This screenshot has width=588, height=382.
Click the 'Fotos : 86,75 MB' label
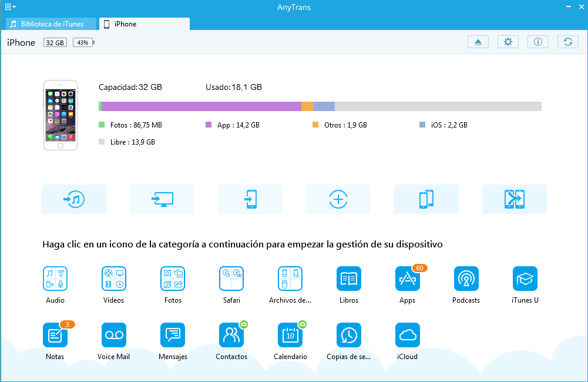pos(136,125)
